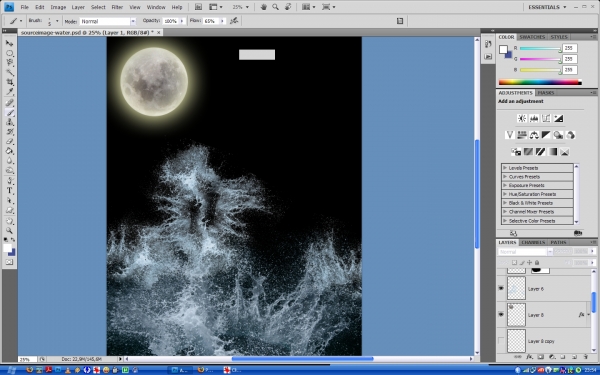The height and width of the screenshot is (375, 600).
Task: Click the Vibrance adjustment icon
Action: point(509,135)
